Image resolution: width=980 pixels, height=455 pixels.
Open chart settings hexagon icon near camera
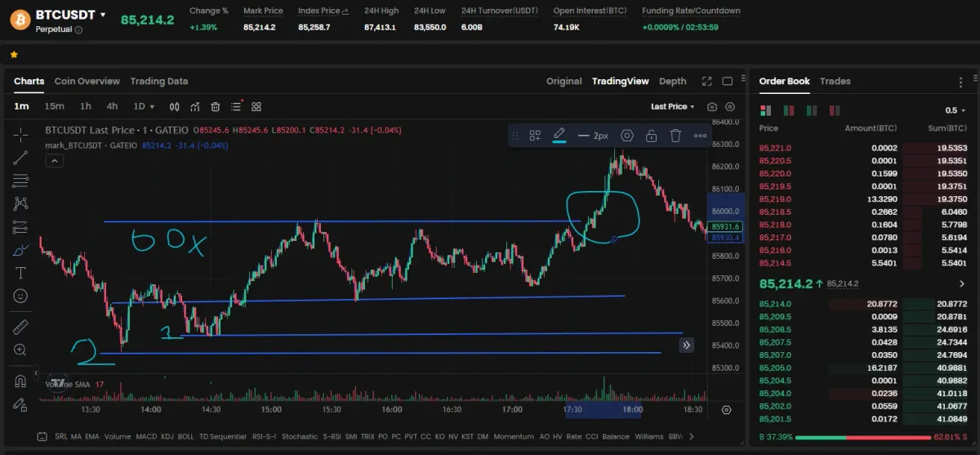(x=730, y=106)
